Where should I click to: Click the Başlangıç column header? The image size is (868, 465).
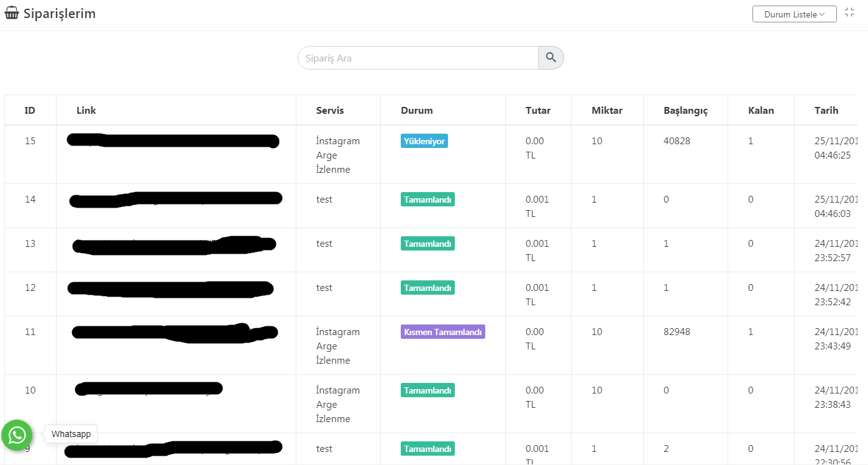coord(686,111)
